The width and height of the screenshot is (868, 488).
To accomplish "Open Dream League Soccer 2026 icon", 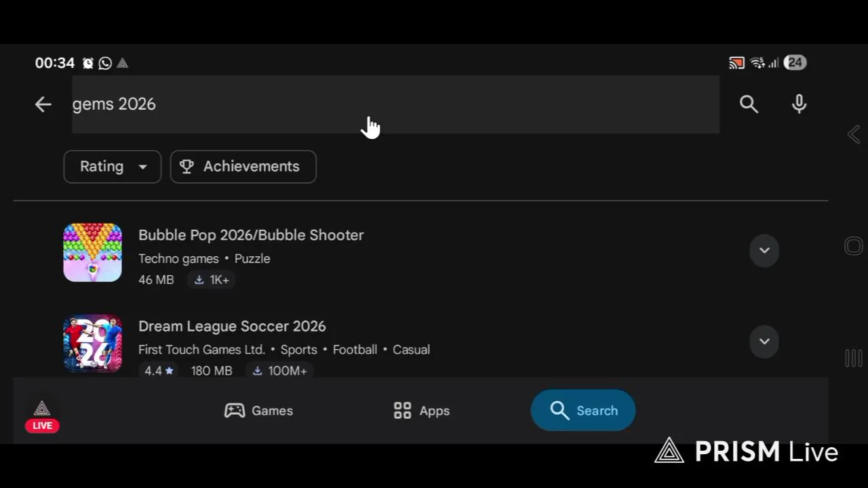I will click(93, 344).
